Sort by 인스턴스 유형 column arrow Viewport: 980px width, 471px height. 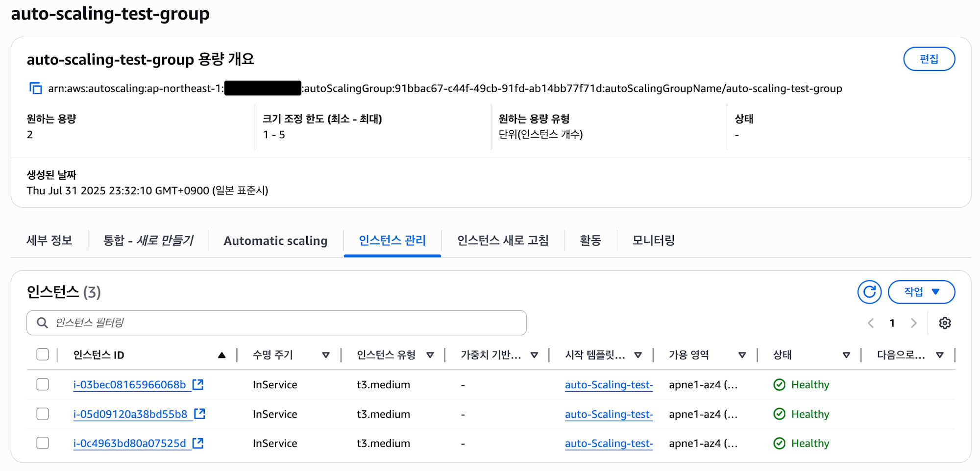pos(430,355)
